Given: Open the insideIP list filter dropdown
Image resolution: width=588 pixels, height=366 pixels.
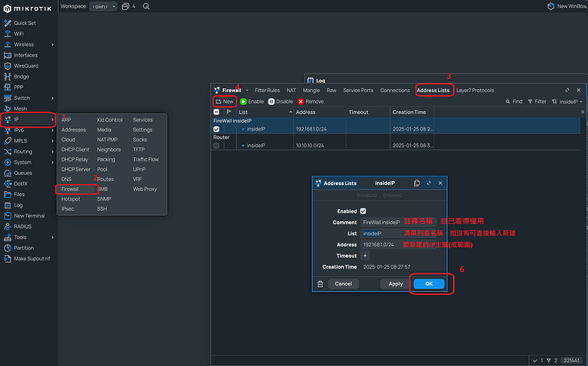Looking at the screenshot, I should [x=568, y=102].
